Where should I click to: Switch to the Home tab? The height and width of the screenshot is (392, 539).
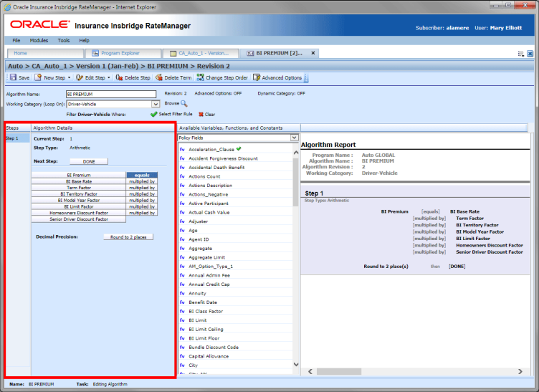pyautogui.click(x=45, y=53)
